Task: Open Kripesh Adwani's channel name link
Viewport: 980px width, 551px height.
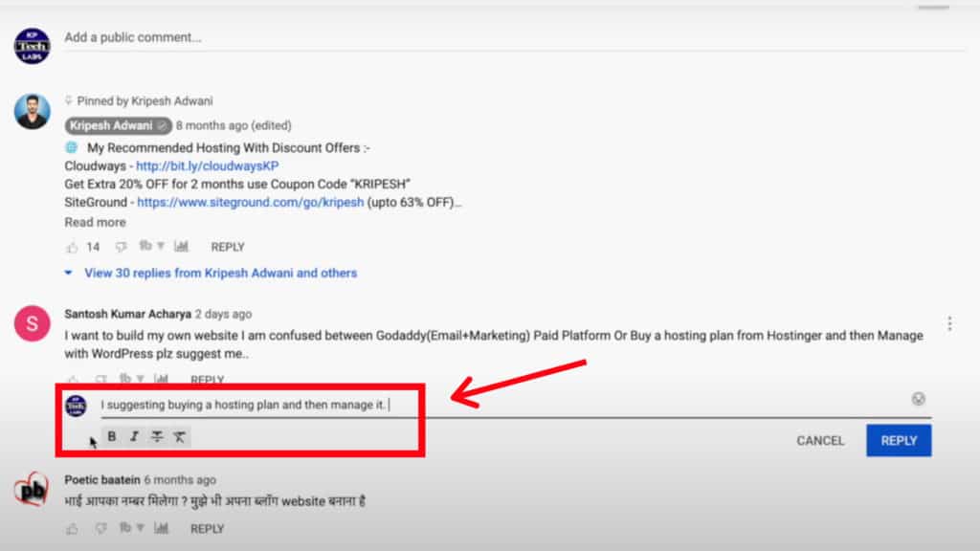Action: tap(114, 124)
